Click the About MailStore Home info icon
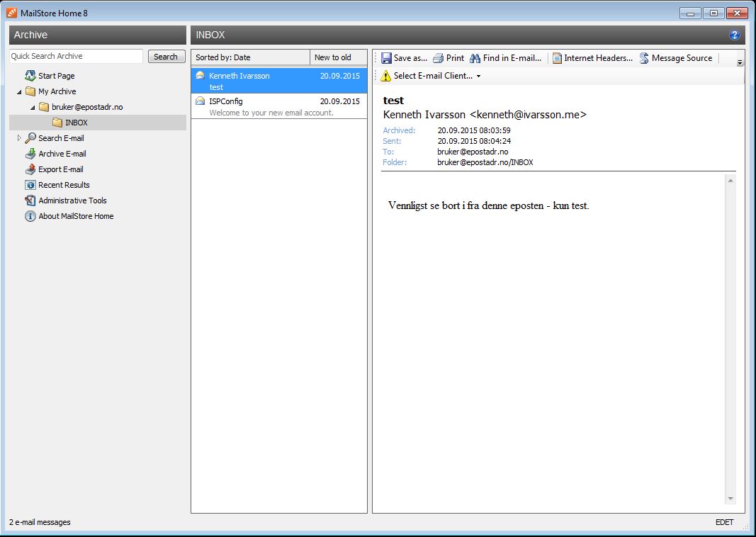Image resolution: width=756 pixels, height=537 pixels. tap(30, 216)
